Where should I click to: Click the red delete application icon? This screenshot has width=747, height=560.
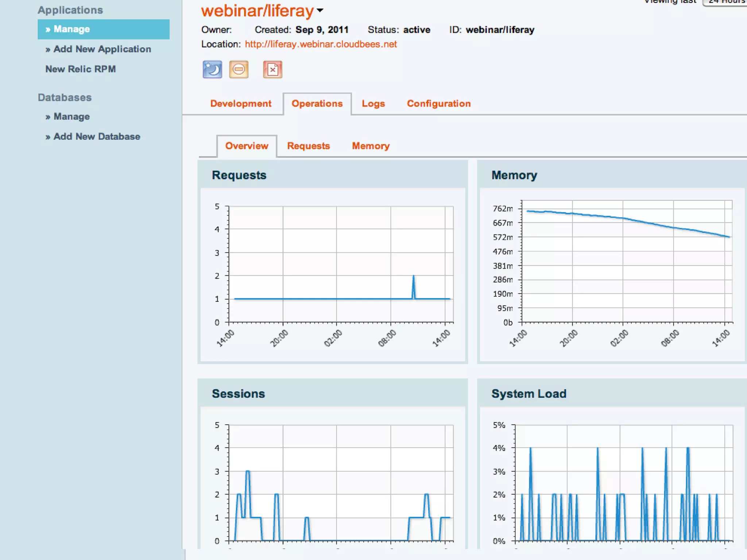pyautogui.click(x=272, y=69)
